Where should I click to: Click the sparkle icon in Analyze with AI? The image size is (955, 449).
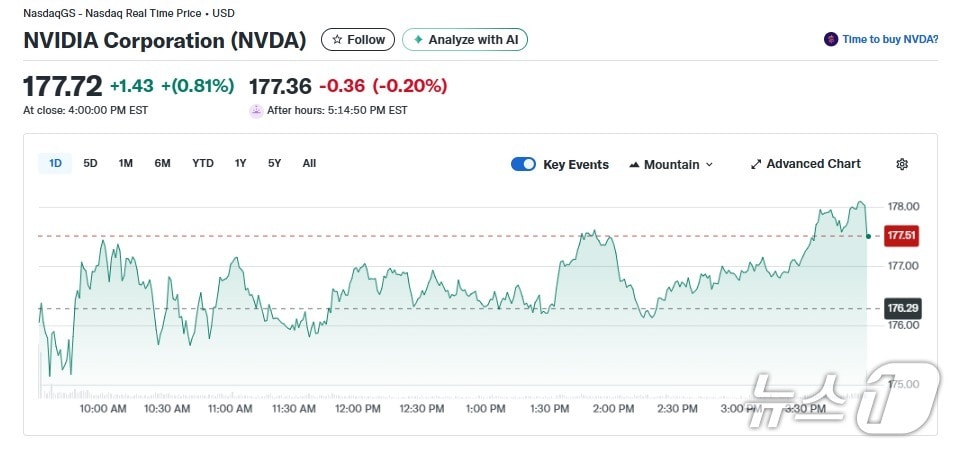[418, 40]
